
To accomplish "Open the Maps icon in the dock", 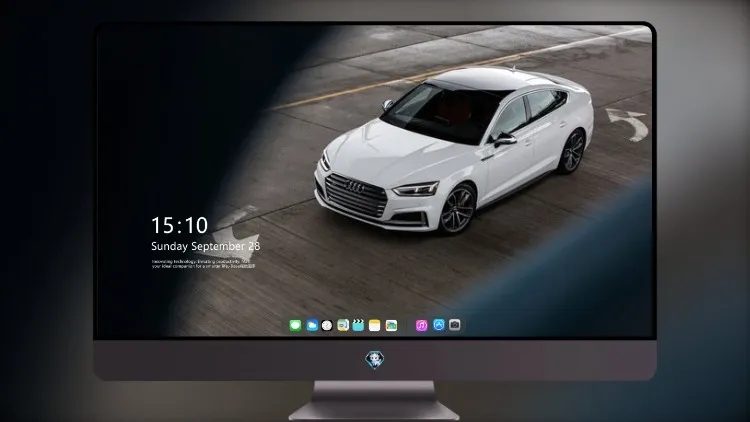I will 343,325.
